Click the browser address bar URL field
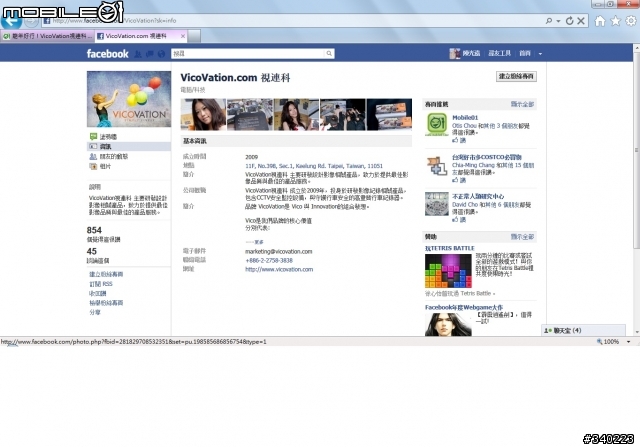 click(294, 21)
